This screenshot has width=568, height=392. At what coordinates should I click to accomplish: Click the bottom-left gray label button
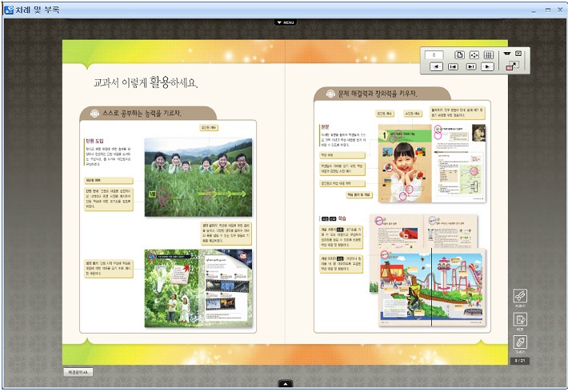(78, 372)
